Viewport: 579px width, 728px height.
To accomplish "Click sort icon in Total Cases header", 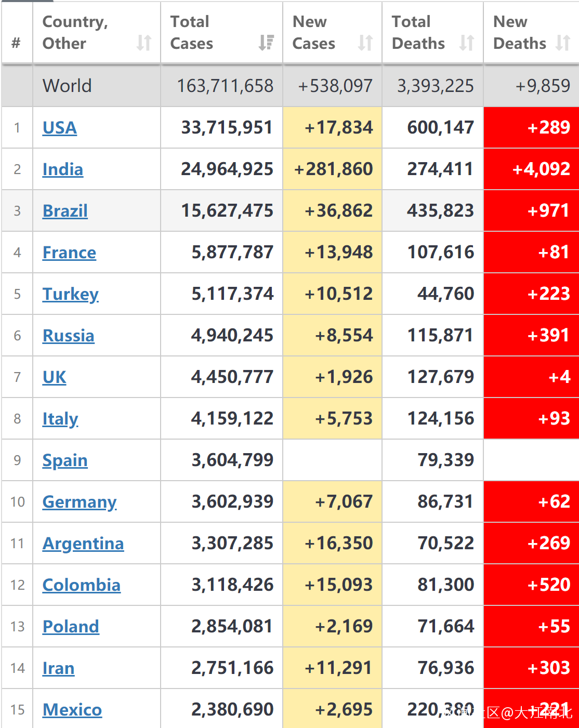I will [x=266, y=43].
